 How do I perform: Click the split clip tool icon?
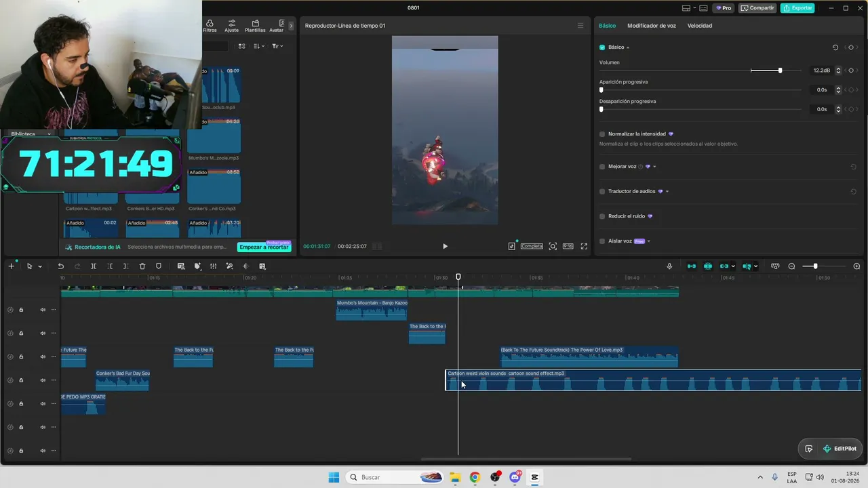[x=94, y=266]
